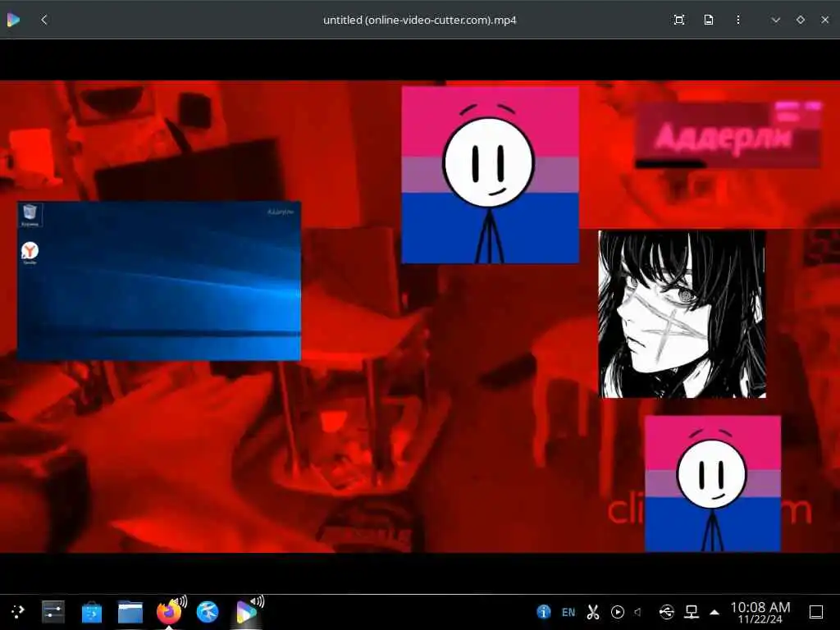Mute media player via its audio indicator
Viewport: 840px width, 630px height.
[x=258, y=601]
